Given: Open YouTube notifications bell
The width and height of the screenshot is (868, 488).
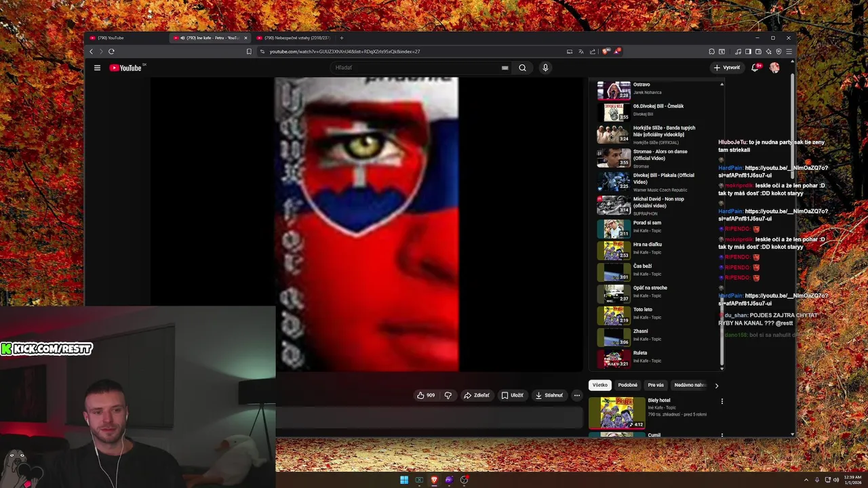Looking at the screenshot, I should click(x=755, y=68).
